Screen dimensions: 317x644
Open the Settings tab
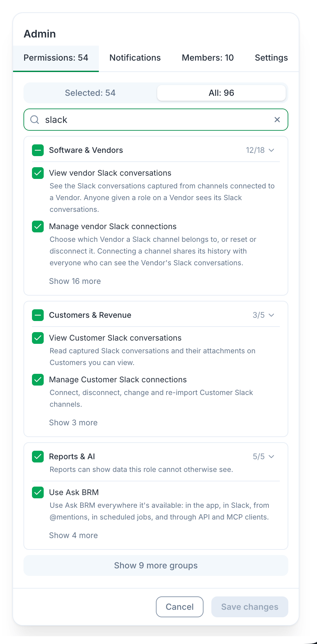click(271, 58)
